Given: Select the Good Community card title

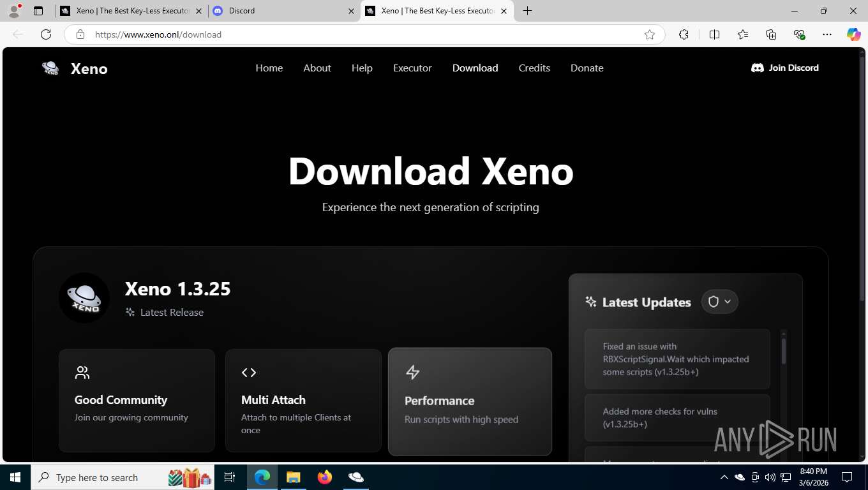Looking at the screenshot, I should pyautogui.click(x=121, y=400).
